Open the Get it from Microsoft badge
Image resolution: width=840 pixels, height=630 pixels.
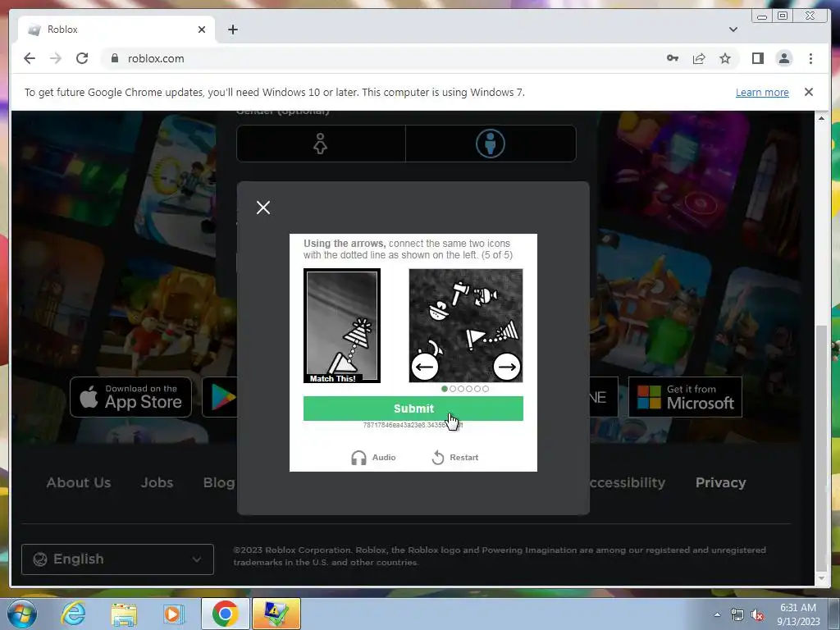pos(685,397)
